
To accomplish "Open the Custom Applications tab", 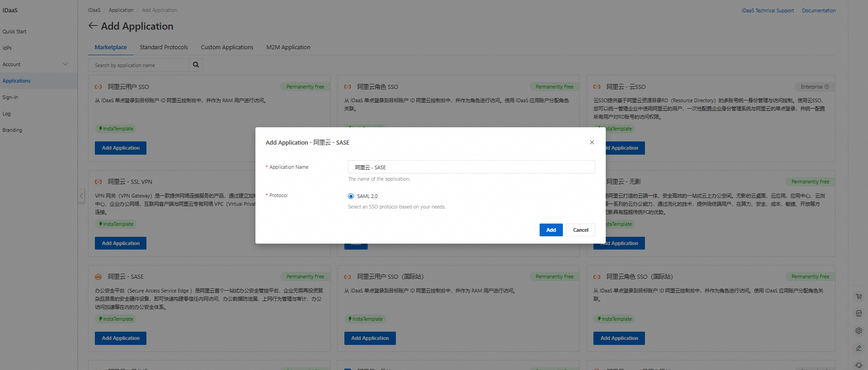I will (227, 47).
